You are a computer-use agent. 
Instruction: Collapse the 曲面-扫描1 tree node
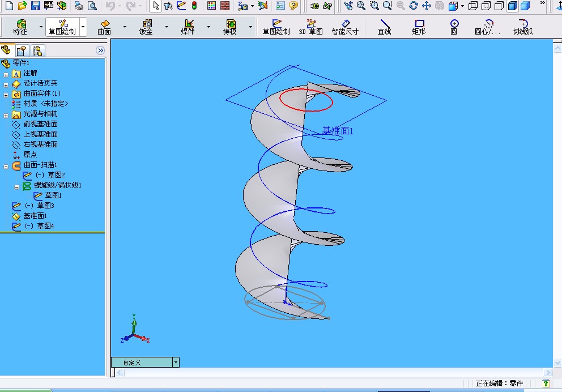point(6,166)
